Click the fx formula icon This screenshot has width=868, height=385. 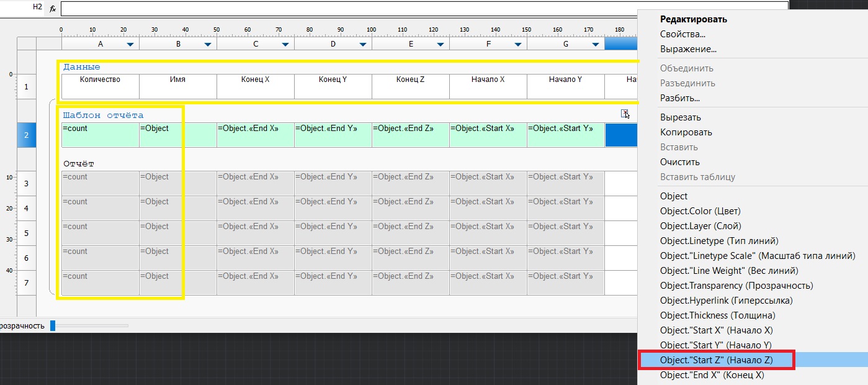(53, 9)
